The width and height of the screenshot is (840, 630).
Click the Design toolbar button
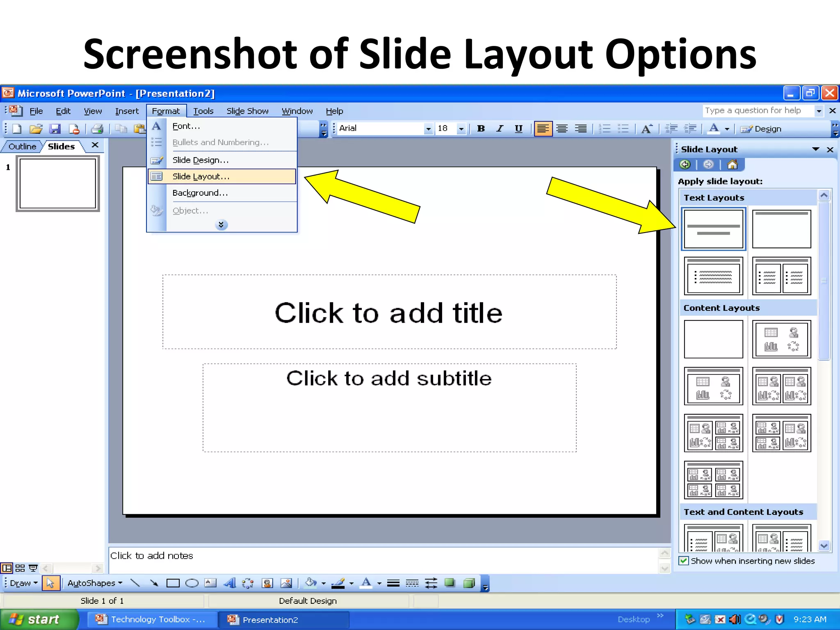pyautogui.click(x=761, y=129)
